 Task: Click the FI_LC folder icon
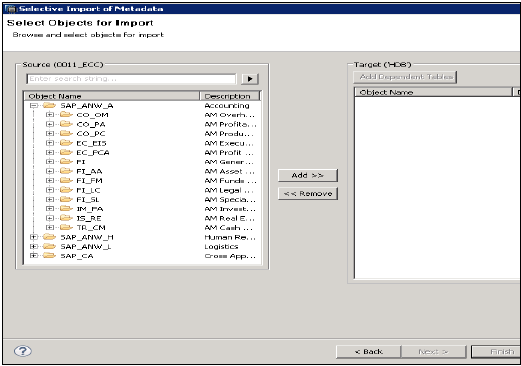pos(66,190)
